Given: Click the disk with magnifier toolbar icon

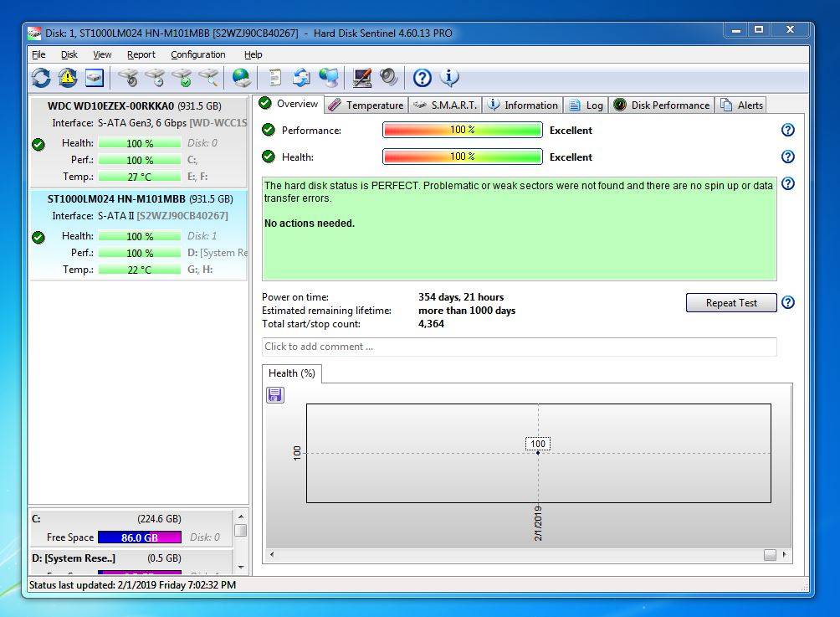Looking at the screenshot, I should coord(208,78).
